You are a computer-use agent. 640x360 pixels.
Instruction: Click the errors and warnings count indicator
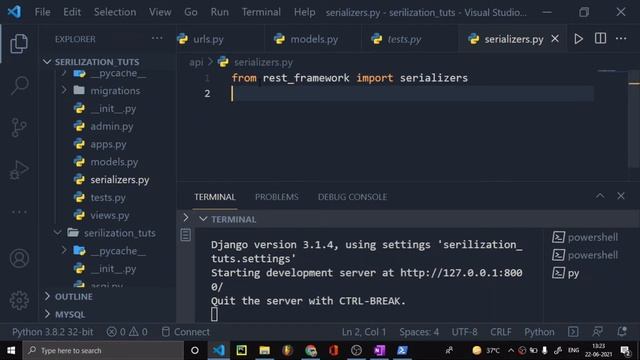(127, 332)
